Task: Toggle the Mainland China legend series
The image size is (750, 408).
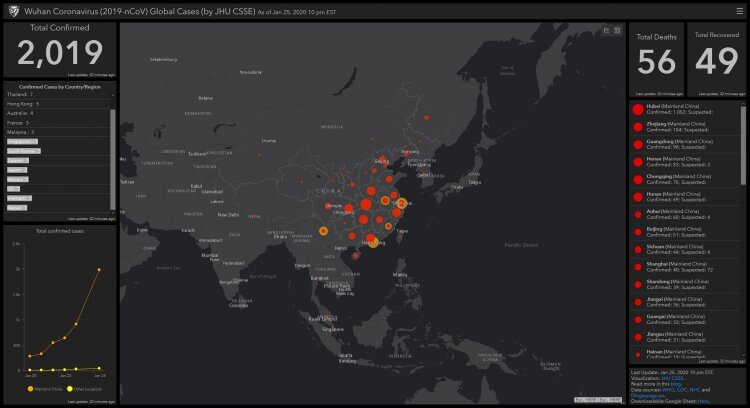Action: 44,389
